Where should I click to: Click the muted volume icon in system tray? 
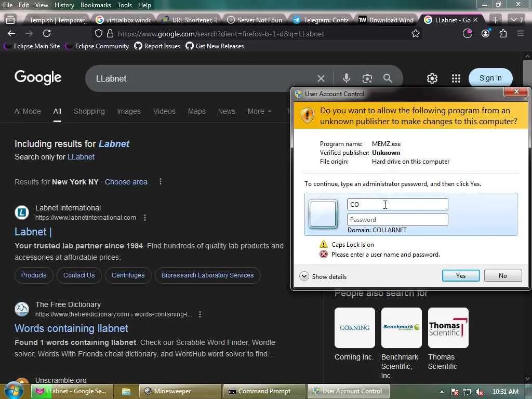tap(480, 392)
